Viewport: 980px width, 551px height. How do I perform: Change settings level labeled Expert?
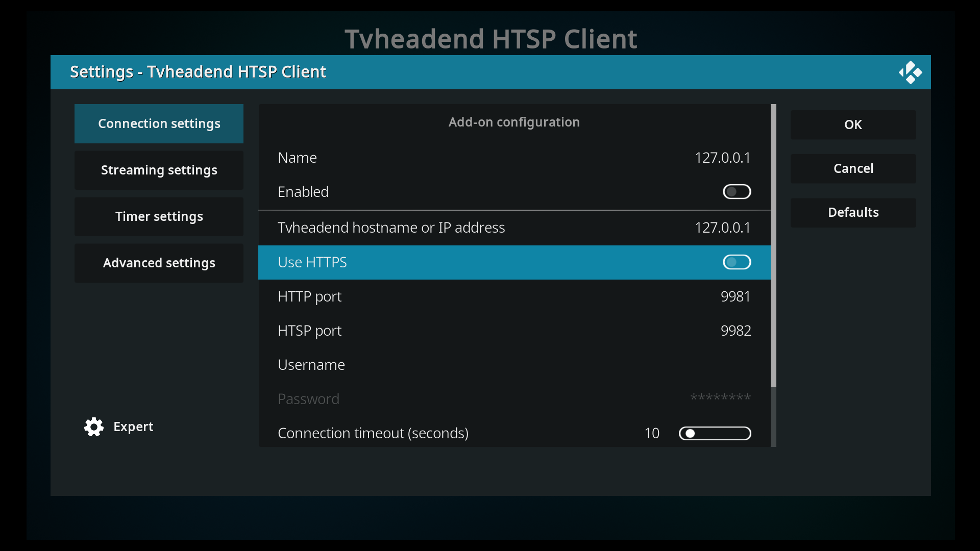click(133, 427)
